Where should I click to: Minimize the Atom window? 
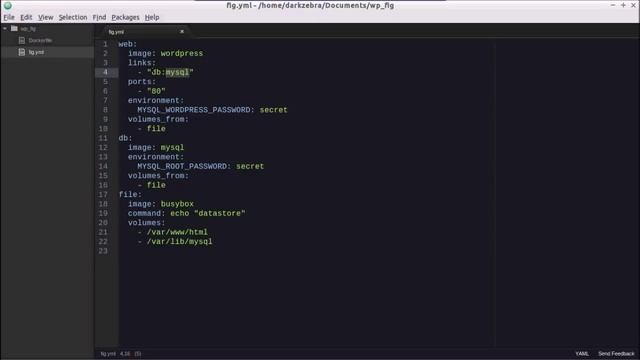coord(613,5)
